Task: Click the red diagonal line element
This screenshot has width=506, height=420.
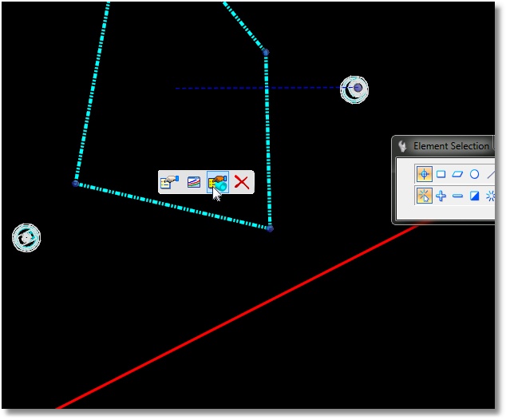Action: 239,318
